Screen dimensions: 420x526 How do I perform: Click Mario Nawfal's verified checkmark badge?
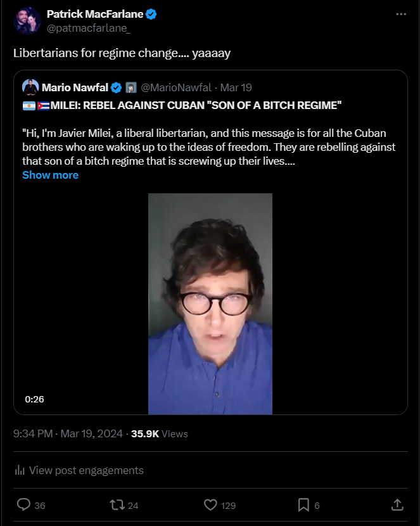click(117, 87)
